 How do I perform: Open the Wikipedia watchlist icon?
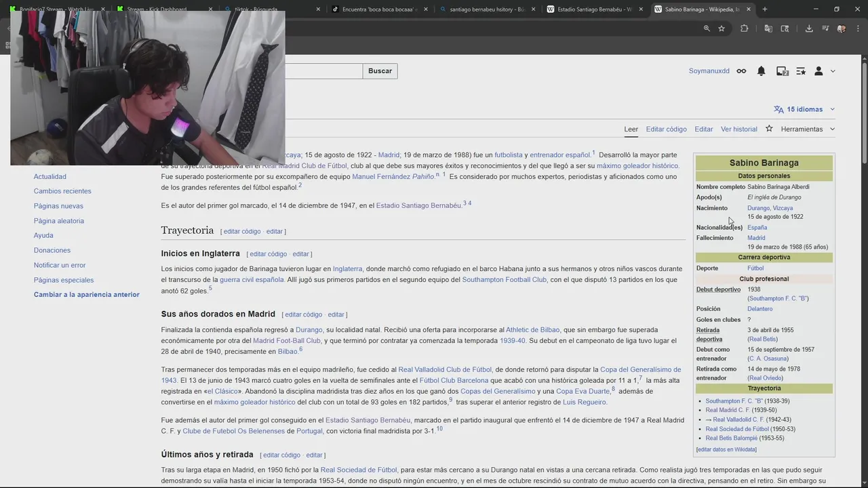coord(801,71)
